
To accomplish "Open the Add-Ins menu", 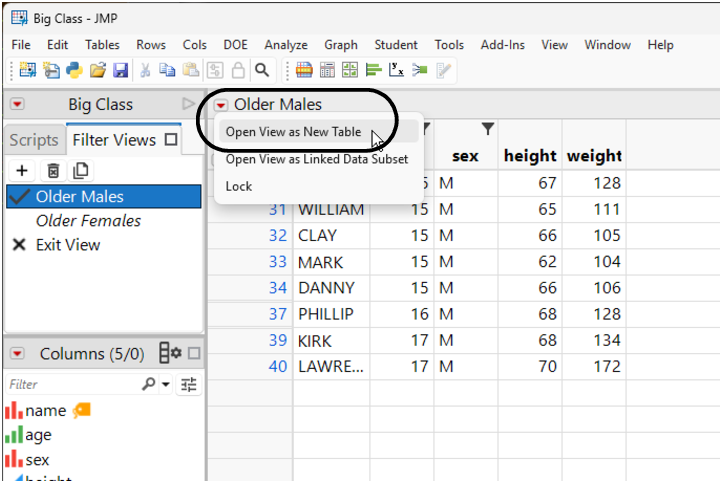I will coord(503,45).
